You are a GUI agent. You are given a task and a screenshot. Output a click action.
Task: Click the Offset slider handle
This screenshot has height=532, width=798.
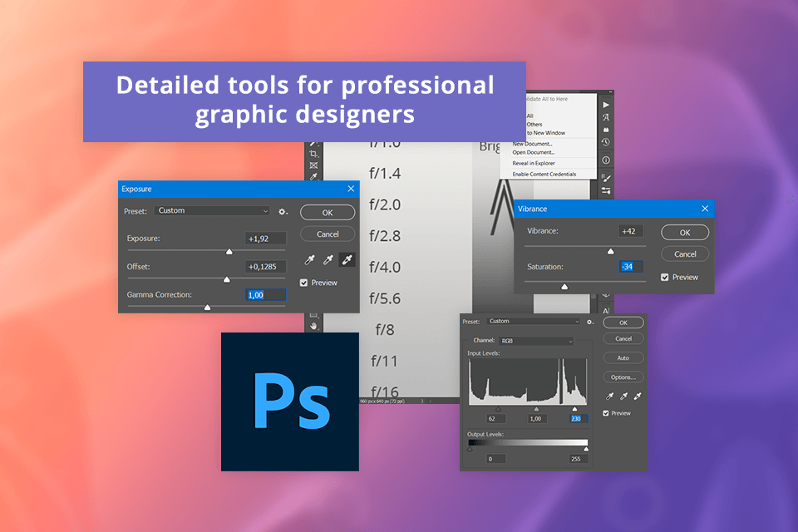(x=226, y=279)
